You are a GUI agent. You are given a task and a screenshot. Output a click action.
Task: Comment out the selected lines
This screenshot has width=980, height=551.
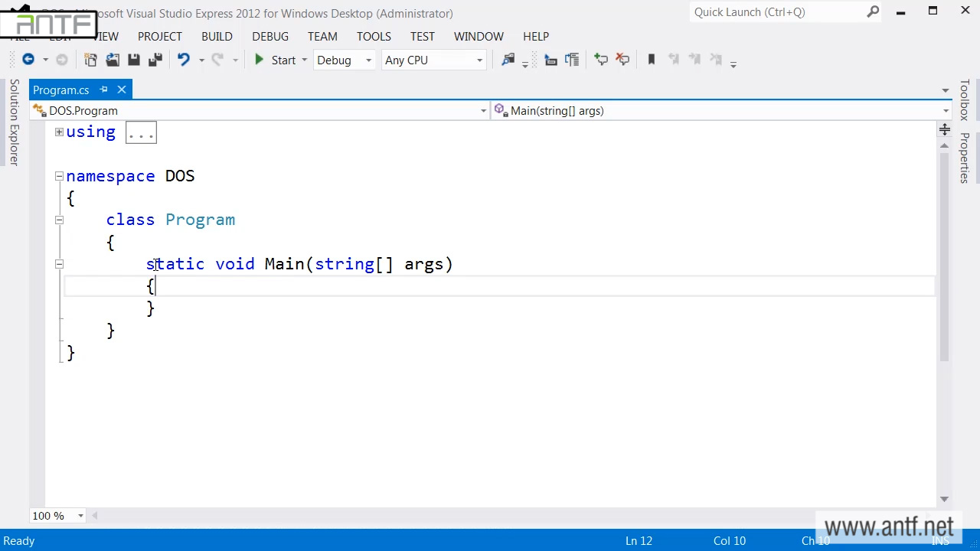[x=601, y=60]
